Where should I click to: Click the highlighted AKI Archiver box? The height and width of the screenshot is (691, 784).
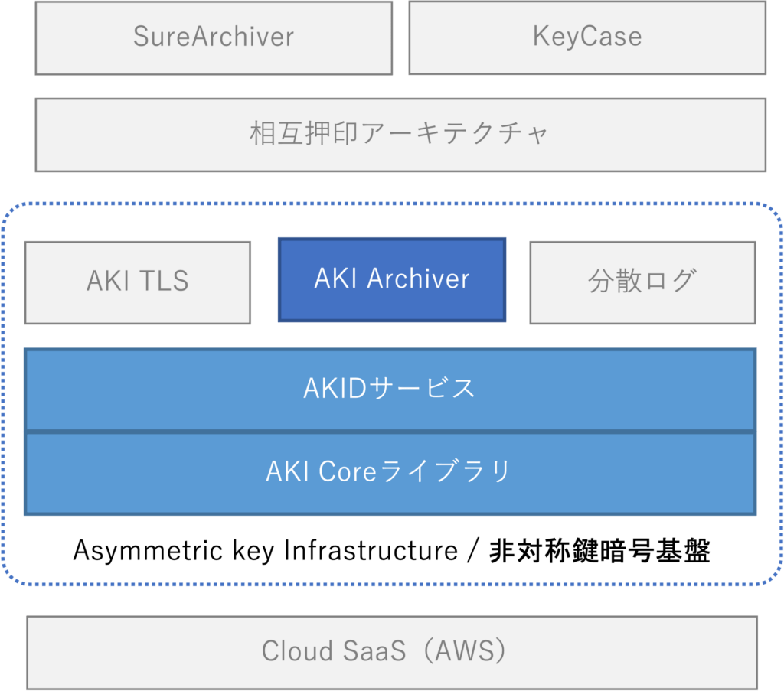[392, 280]
